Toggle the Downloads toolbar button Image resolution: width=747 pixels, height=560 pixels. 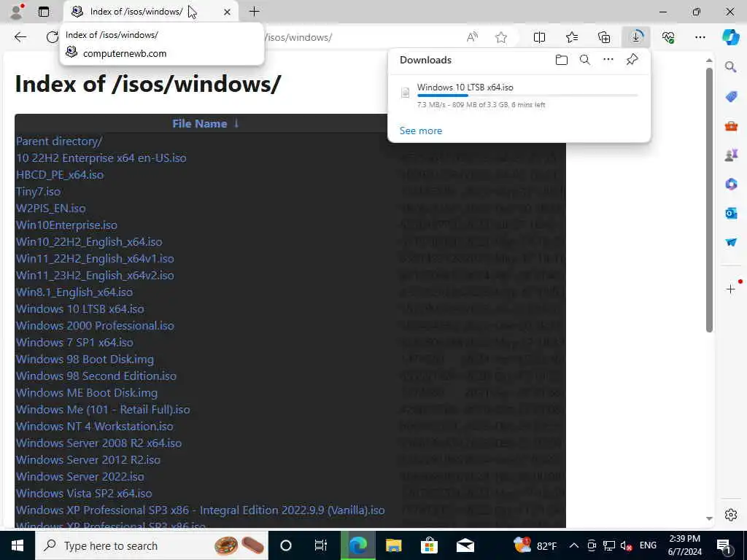pyautogui.click(x=636, y=37)
